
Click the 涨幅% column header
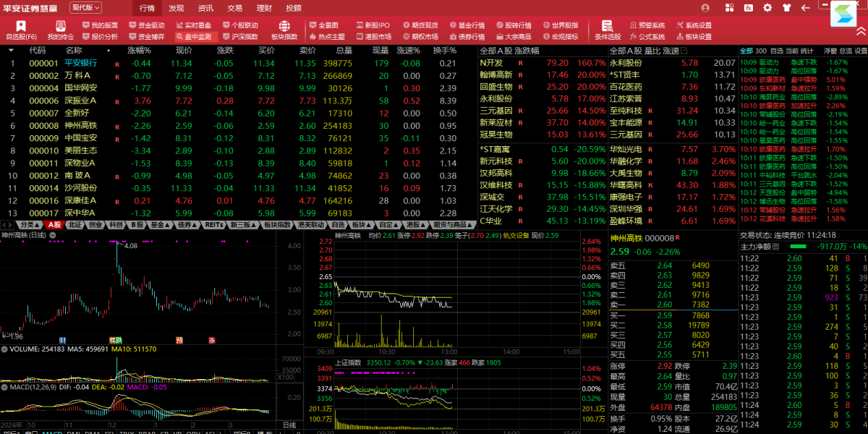139,51
